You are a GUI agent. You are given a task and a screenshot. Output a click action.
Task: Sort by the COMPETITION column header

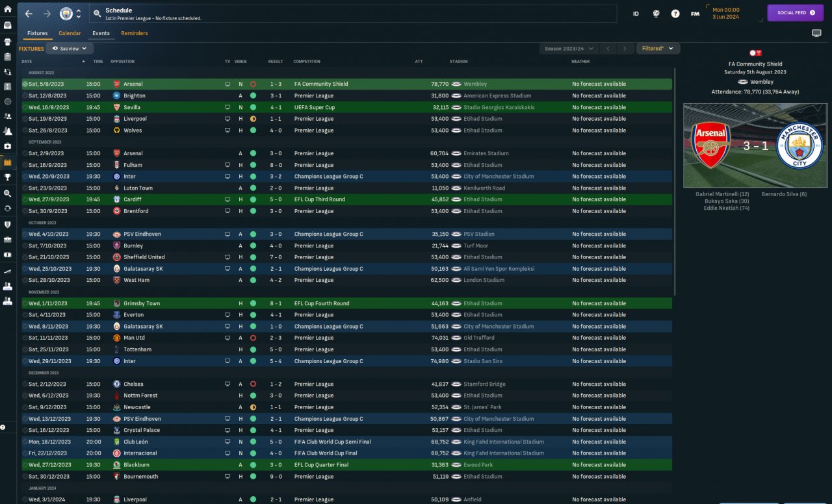pyautogui.click(x=307, y=62)
